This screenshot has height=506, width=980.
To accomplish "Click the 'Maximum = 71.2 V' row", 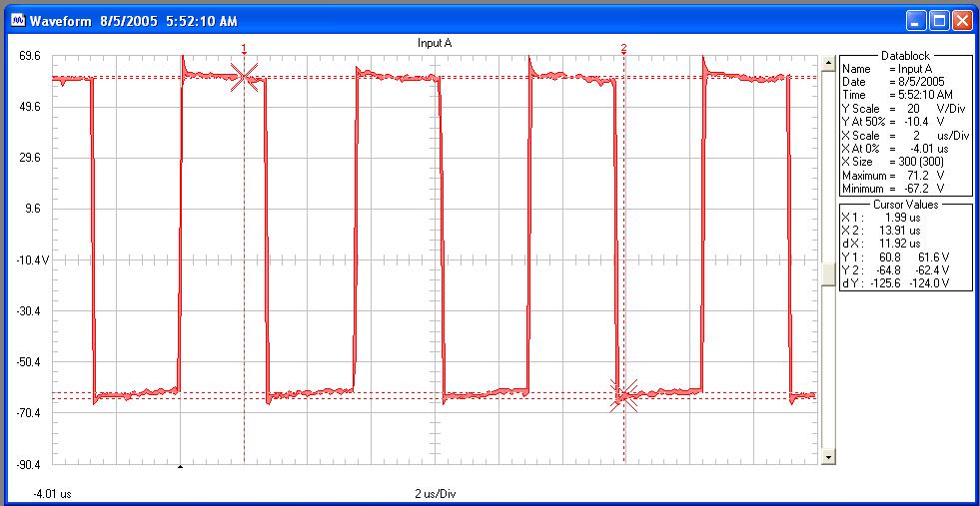I will (x=893, y=175).
